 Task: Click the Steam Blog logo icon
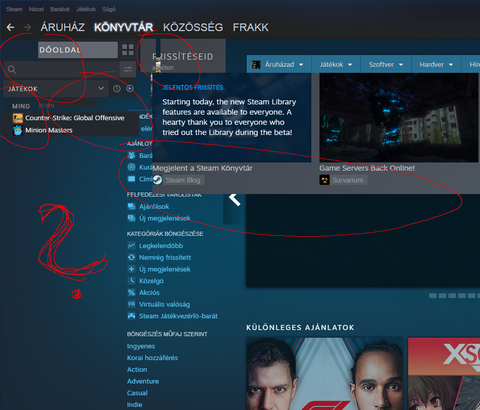[157, 180]
